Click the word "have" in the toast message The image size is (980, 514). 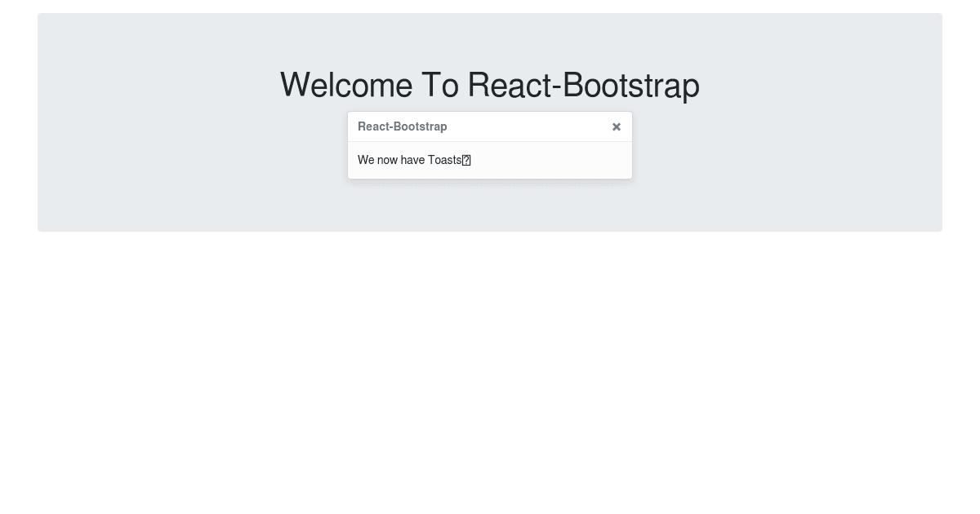pyautogui.click(x=412, y=160)
